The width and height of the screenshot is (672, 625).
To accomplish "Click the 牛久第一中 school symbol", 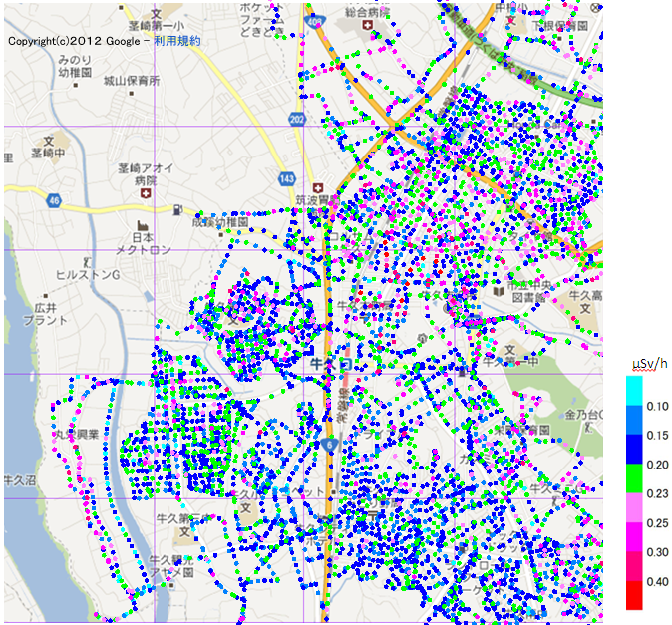I will tap(510, 350).
